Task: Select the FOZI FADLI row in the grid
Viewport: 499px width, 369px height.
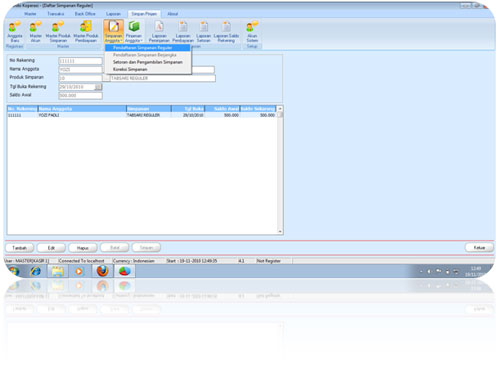Action: coord(142,115)
